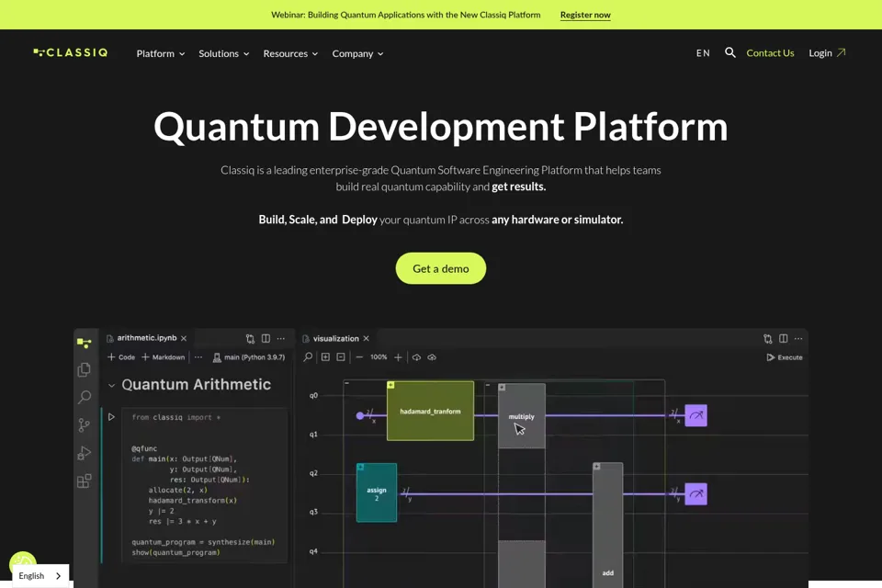Select the add block in the circuit

pos(607,525)
